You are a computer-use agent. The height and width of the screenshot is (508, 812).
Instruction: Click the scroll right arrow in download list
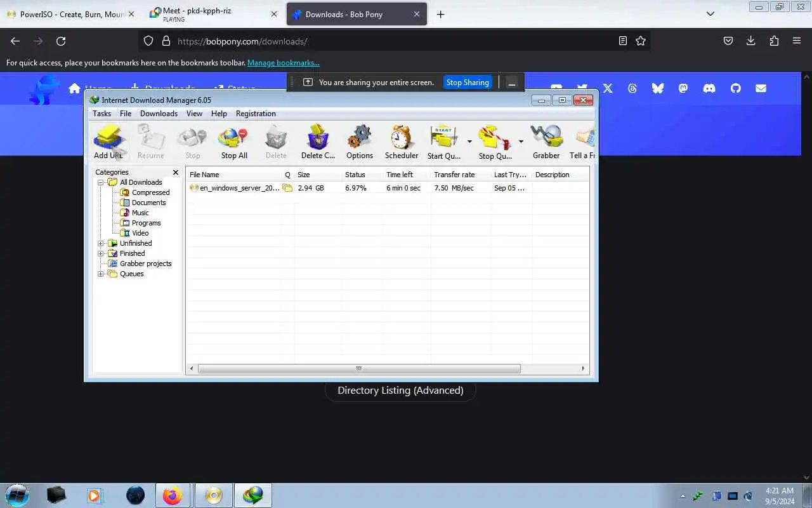tap(583, 368)
